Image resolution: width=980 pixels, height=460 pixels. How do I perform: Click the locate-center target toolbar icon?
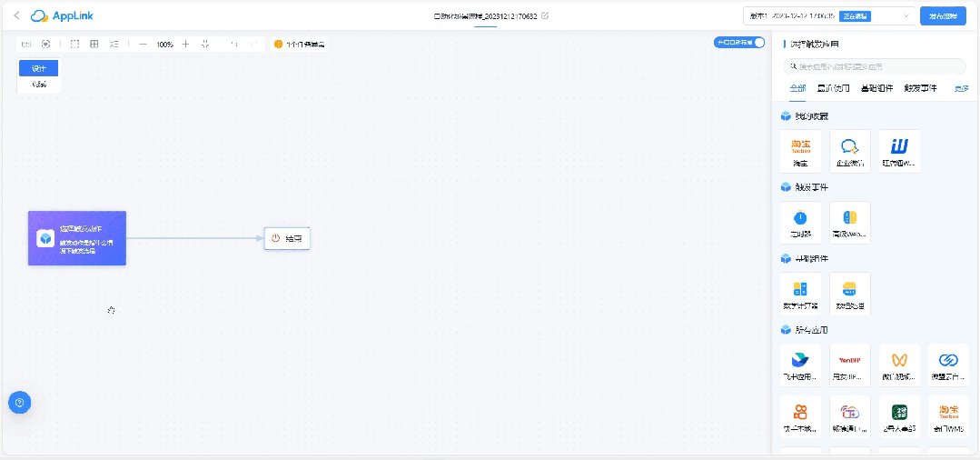[x=45, y=44]
